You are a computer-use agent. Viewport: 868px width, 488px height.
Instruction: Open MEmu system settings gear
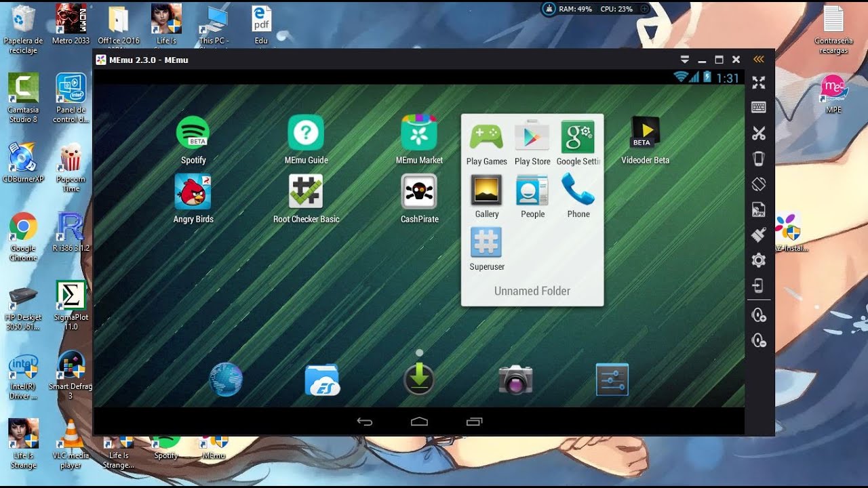(x=759, y=260)
